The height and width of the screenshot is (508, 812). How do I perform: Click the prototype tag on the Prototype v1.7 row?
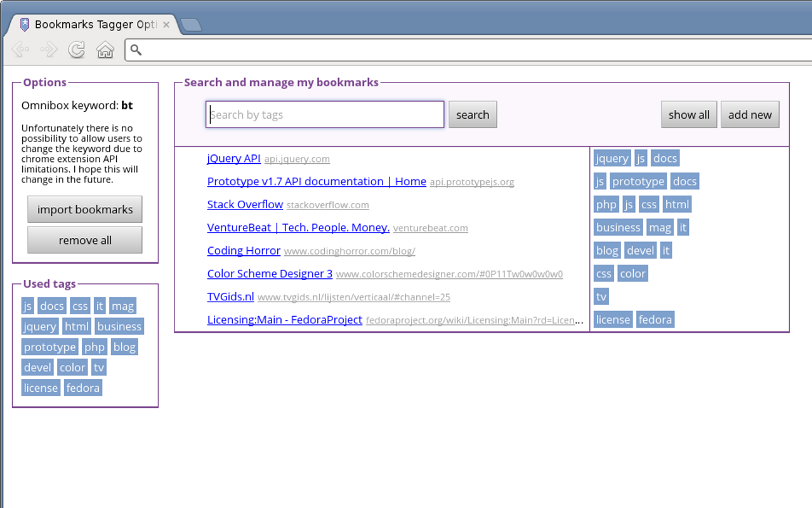pyautogui.click(x=638, y=182)
